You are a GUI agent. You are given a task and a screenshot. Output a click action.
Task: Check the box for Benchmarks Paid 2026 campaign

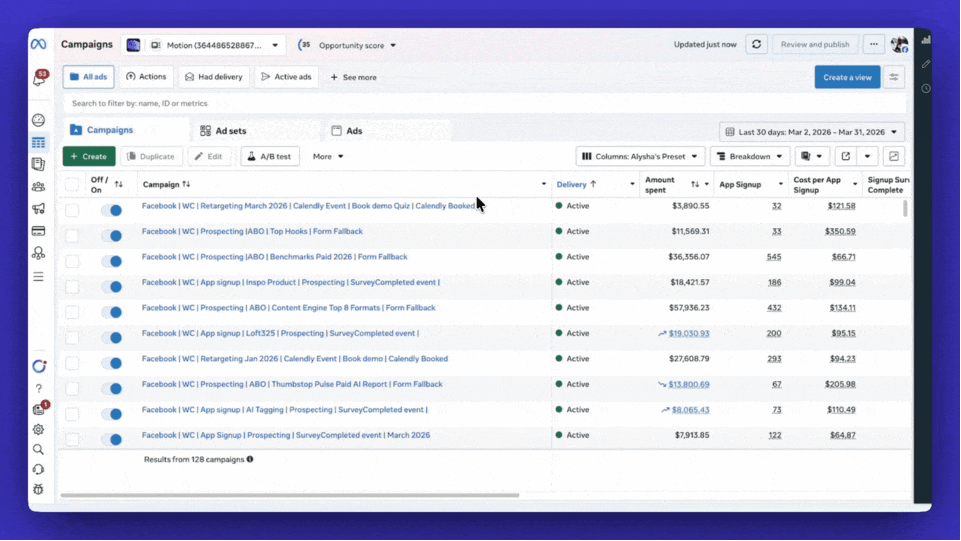point(72,261)
